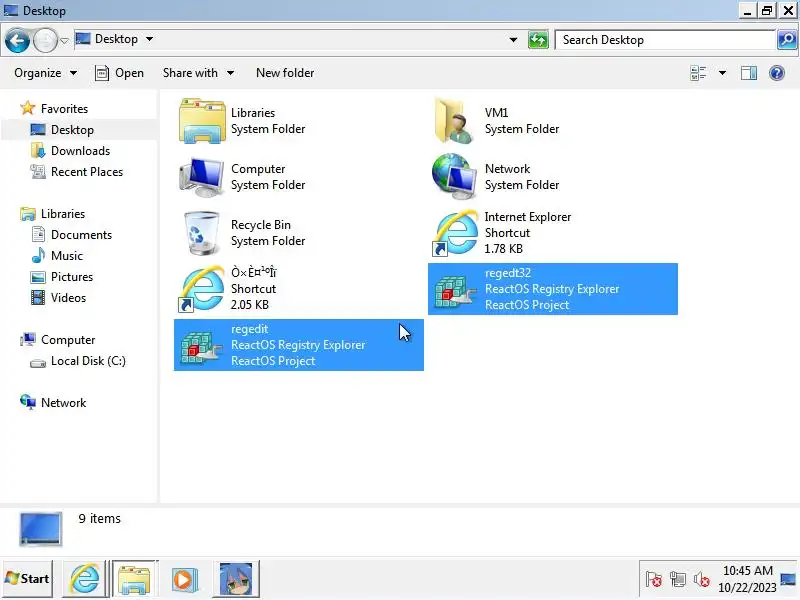Click the details pane computer thumbnail
This screenshot has width=800, height=600.
tap(41, 529)
